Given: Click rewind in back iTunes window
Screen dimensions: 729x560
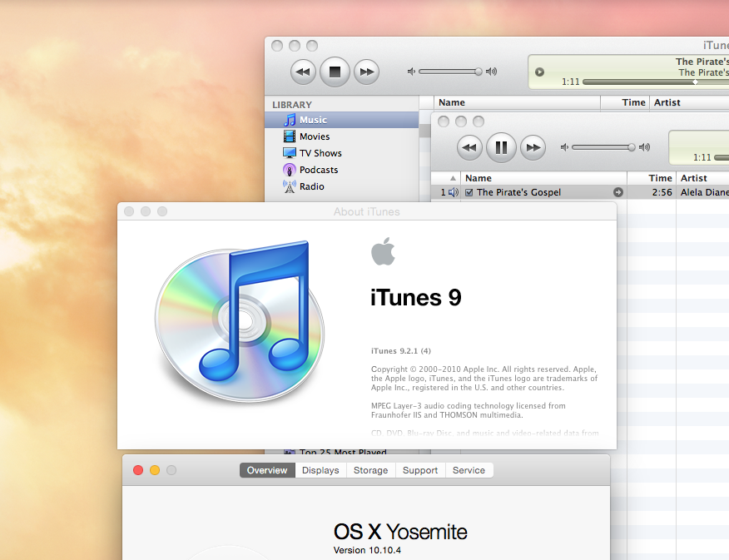Looking at the screenshot, I should click(303, 72).
